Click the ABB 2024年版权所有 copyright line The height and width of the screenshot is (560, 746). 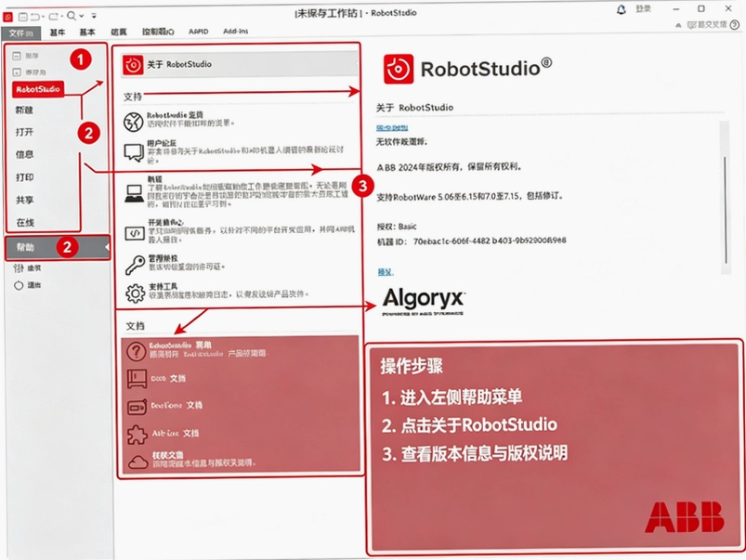point(449,167)
